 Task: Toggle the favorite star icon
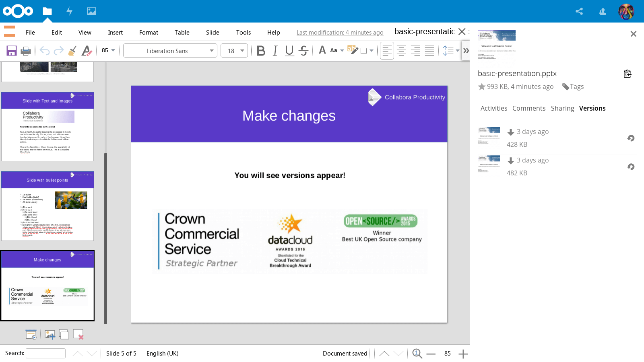coord(482,86)
